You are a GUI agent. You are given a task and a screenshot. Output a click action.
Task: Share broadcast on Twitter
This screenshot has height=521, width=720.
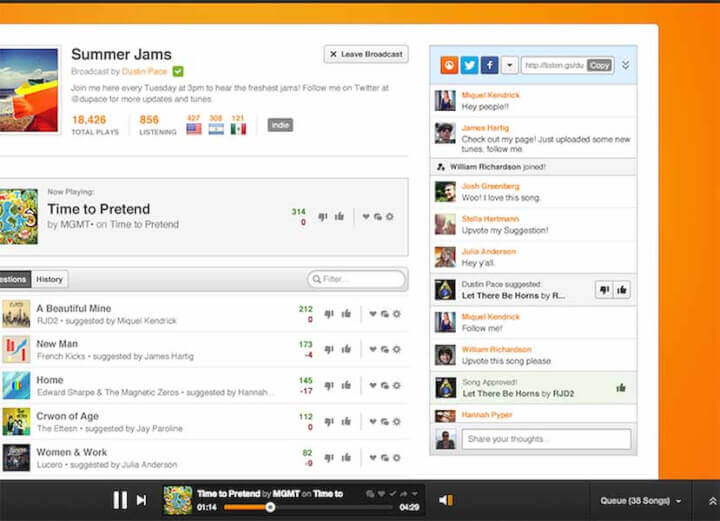tap(469, 65)
